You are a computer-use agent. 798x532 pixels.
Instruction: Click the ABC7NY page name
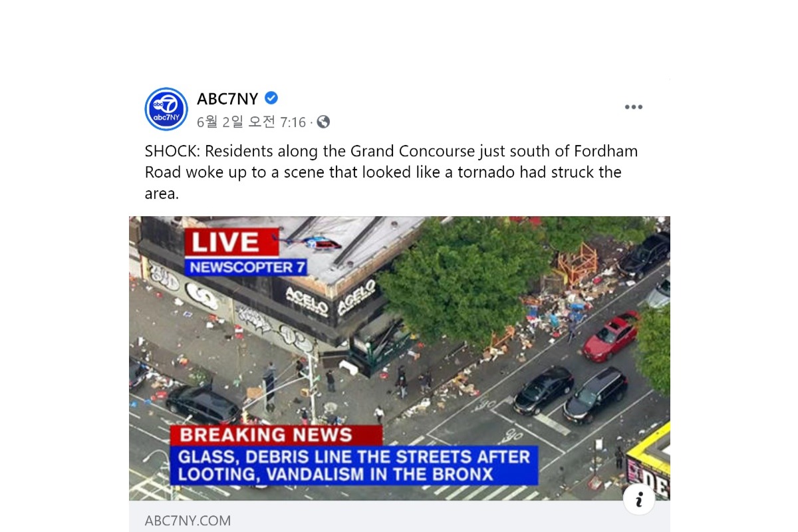(227, 98)
